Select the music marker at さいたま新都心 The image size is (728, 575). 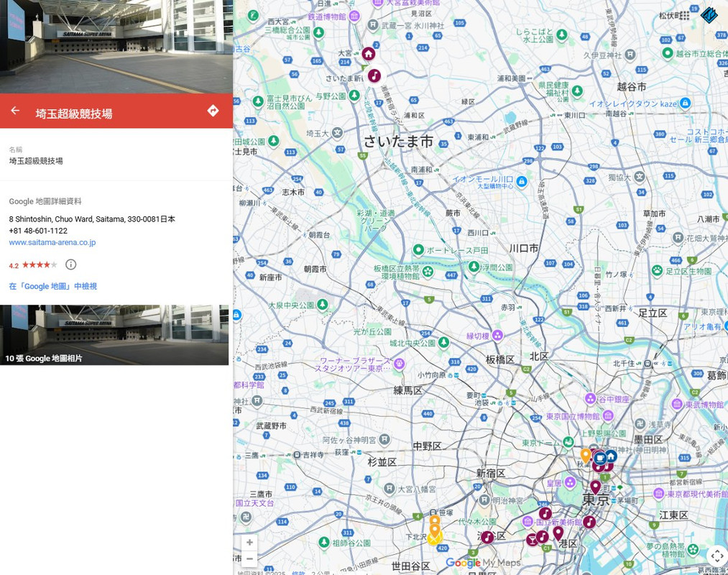point(374,75)
